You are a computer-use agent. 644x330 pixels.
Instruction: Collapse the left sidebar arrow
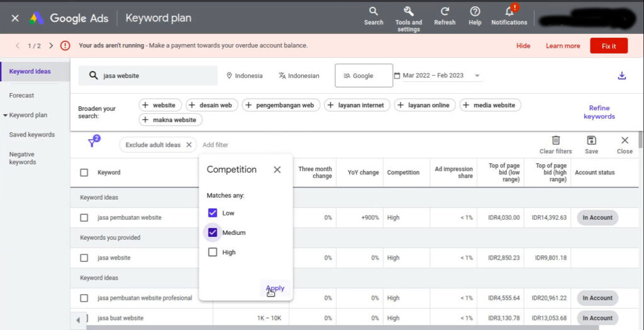pos(78,320)
